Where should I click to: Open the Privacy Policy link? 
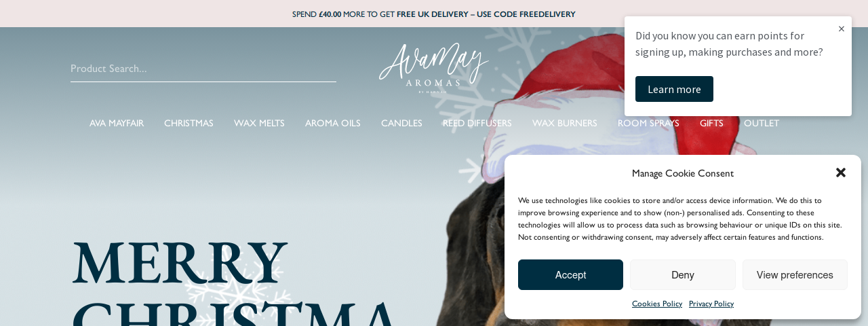[x=711, y=304]
